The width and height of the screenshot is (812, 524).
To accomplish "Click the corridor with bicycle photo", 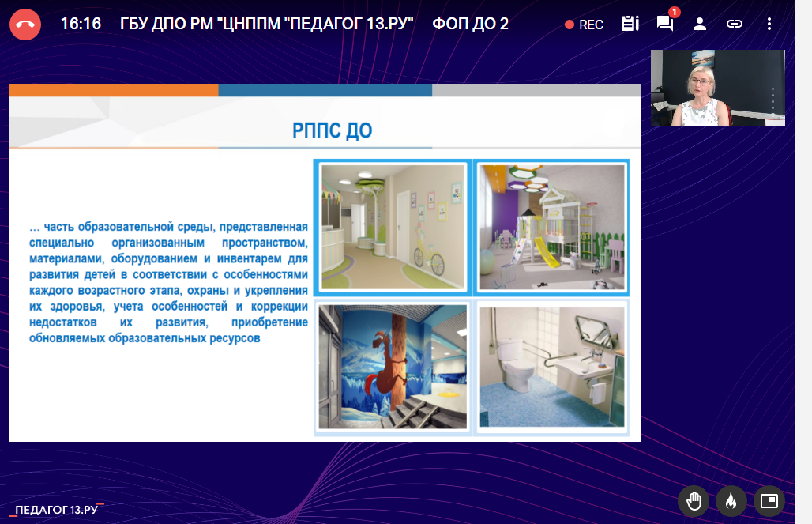I will coord(393,227).
